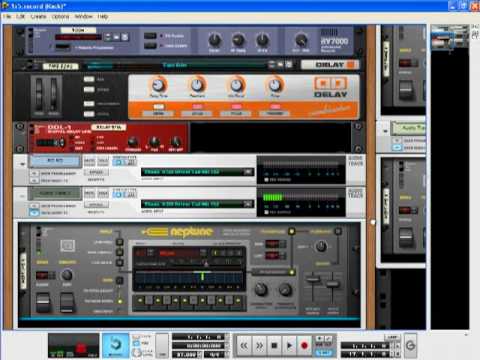Click the DDL-1 Dry/Wet knob

[175, 142]
